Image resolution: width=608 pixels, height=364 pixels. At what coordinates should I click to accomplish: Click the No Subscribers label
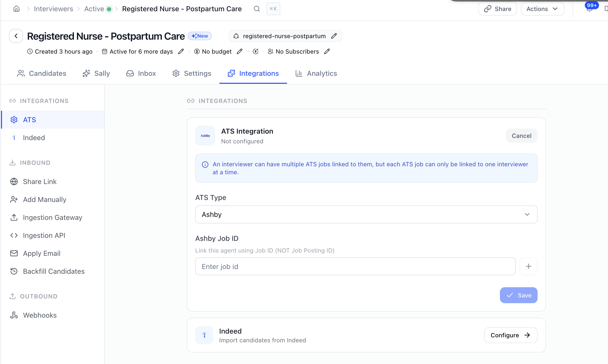pyautogui.click(x=297, y=51)
